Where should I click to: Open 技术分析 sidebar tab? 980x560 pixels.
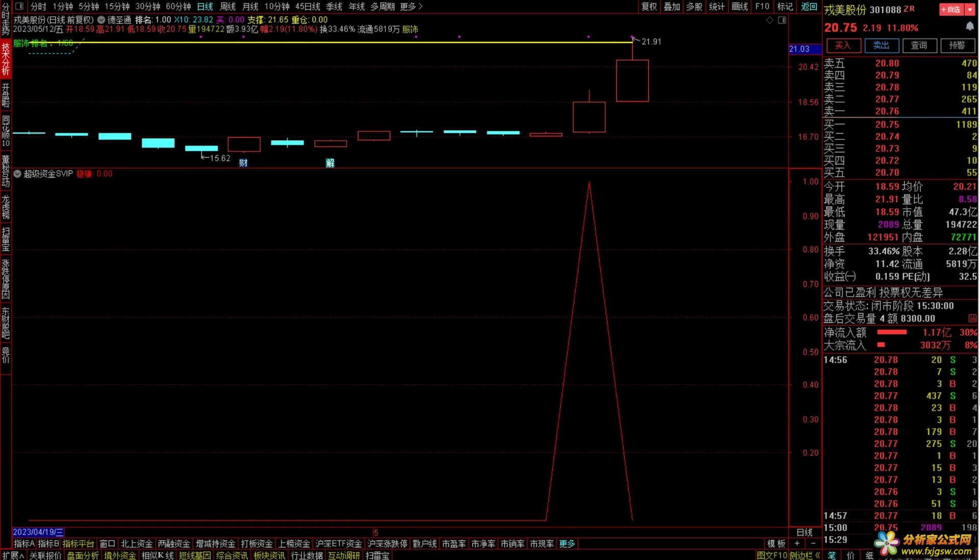[6, 59]
